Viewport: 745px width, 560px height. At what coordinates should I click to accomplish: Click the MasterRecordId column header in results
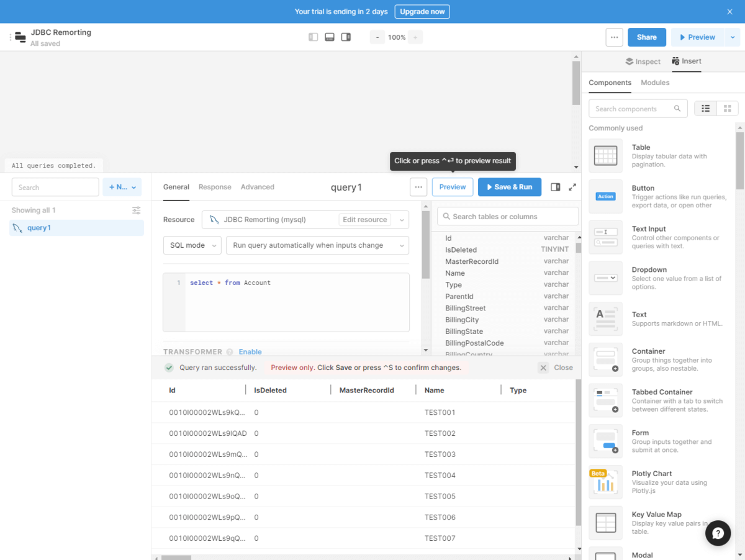(367, 391)
